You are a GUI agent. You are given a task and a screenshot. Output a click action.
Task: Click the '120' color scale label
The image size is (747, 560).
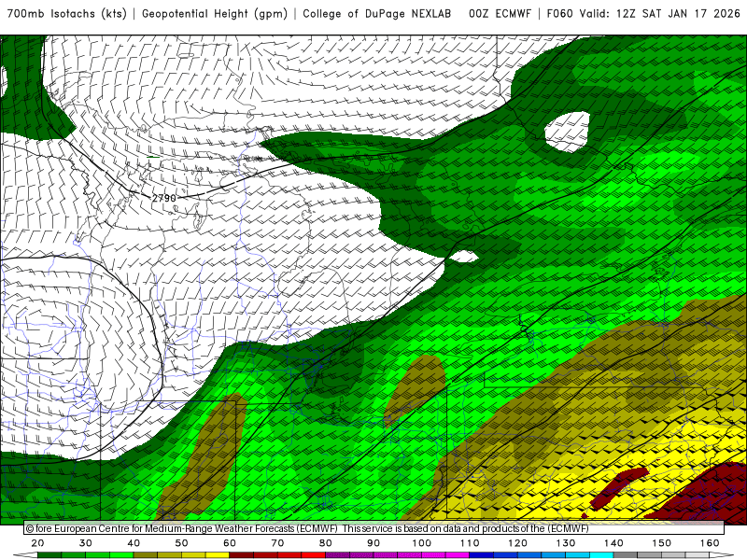(x=518, y=543)
